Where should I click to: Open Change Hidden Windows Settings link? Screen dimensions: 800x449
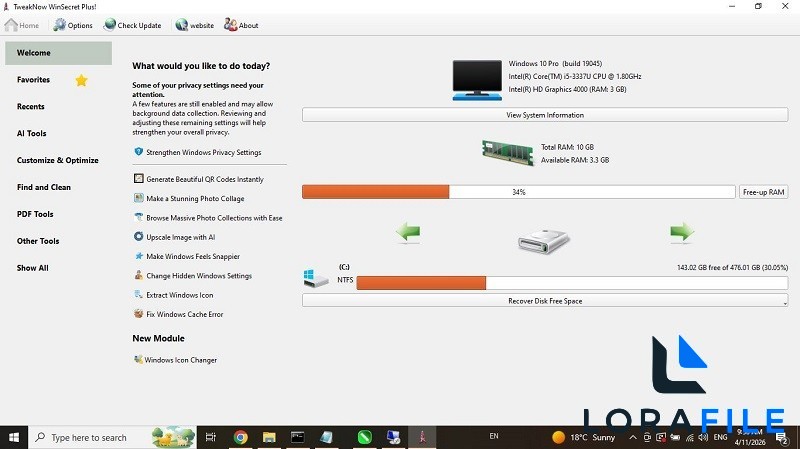point(199,276)
